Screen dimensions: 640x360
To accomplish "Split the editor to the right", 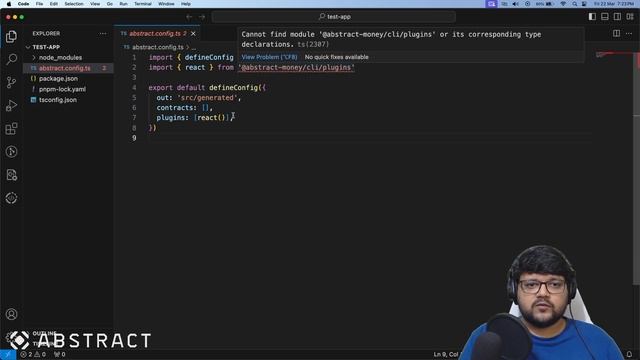I will (616, 33).
